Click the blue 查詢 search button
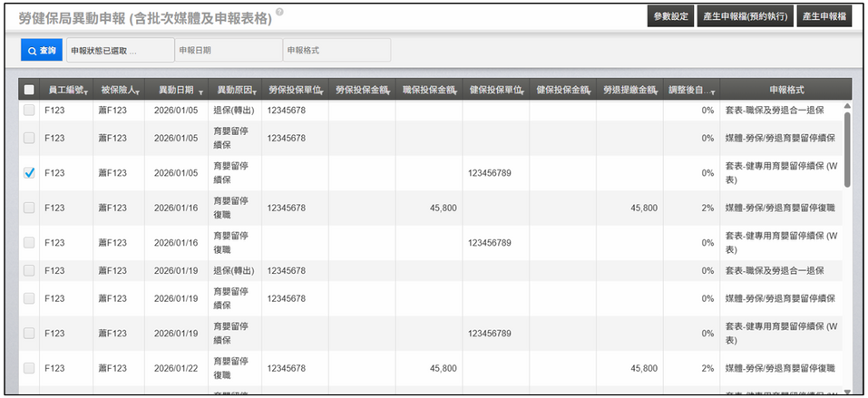 [42, 50]
